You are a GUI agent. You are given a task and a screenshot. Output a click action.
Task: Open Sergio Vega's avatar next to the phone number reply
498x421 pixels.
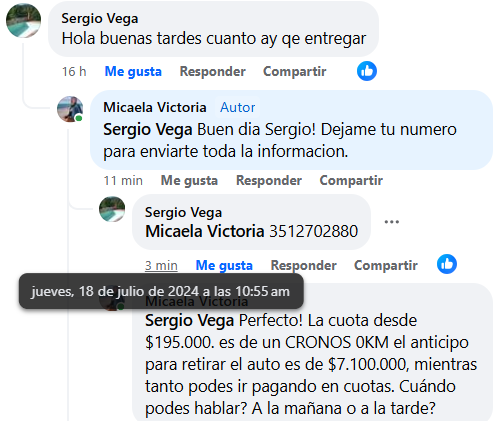pyautogui.click(x=112, y=209)
